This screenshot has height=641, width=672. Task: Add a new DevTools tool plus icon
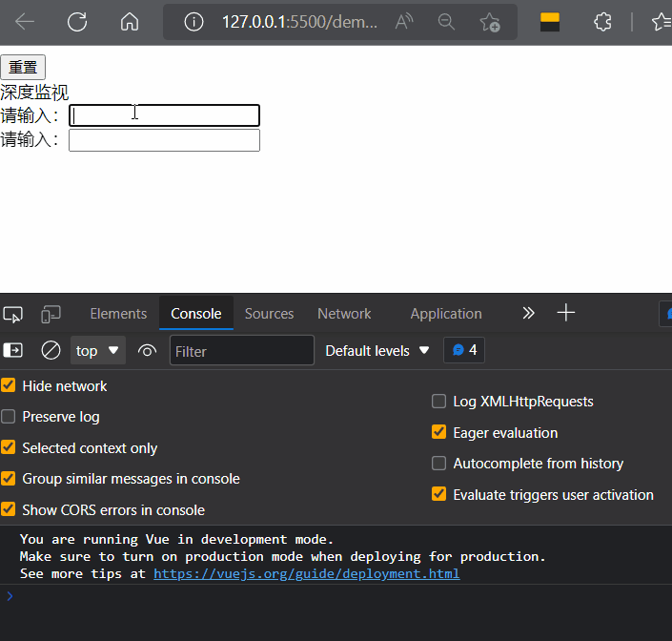565,313
